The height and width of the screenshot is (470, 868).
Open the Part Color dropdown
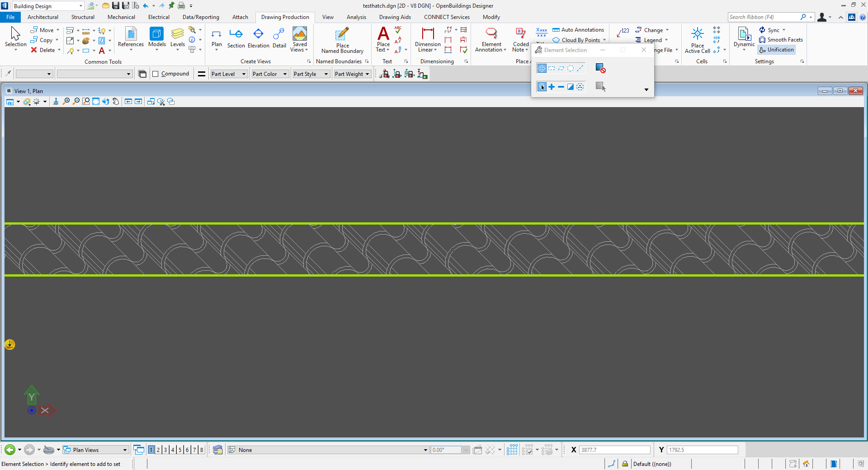[270, 74]
